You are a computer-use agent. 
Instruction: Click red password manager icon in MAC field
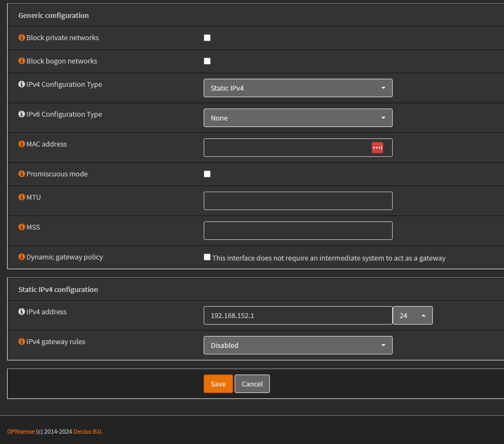377,148
